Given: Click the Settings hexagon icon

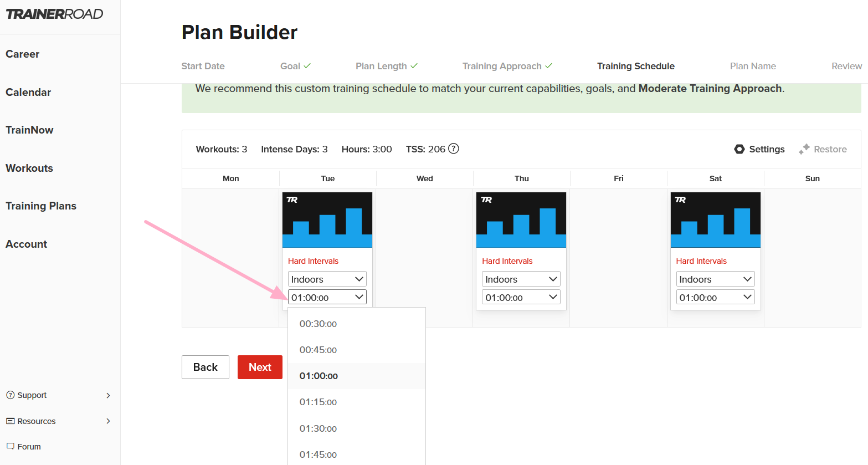Looking at the screenshot, I should point(739,149).
